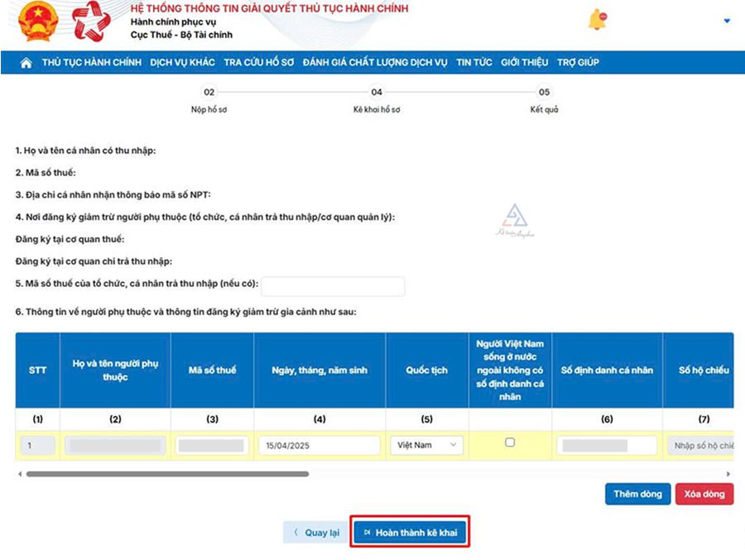Click the passport number input field
Screen dimensions: 745x560
(x=700, y=446)
